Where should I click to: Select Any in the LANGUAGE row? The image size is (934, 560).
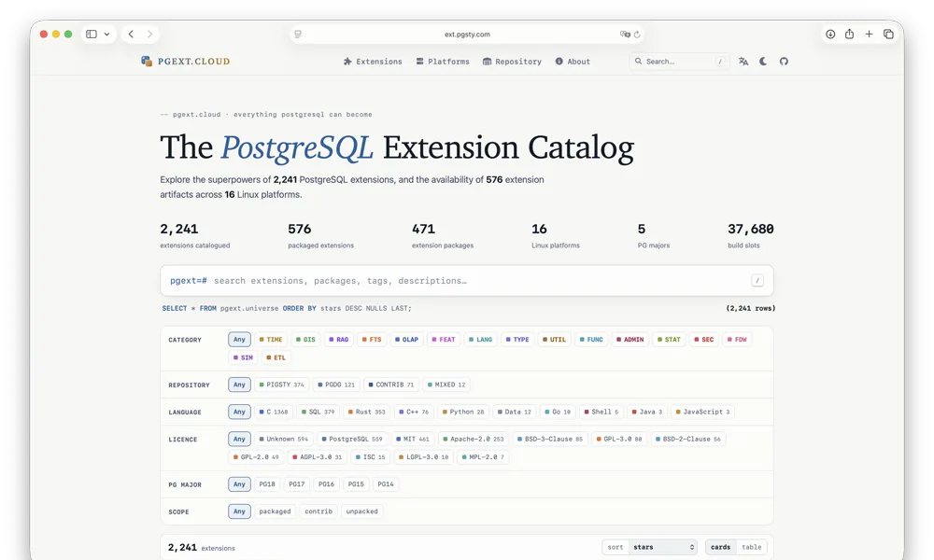click(x=239, y=412)
